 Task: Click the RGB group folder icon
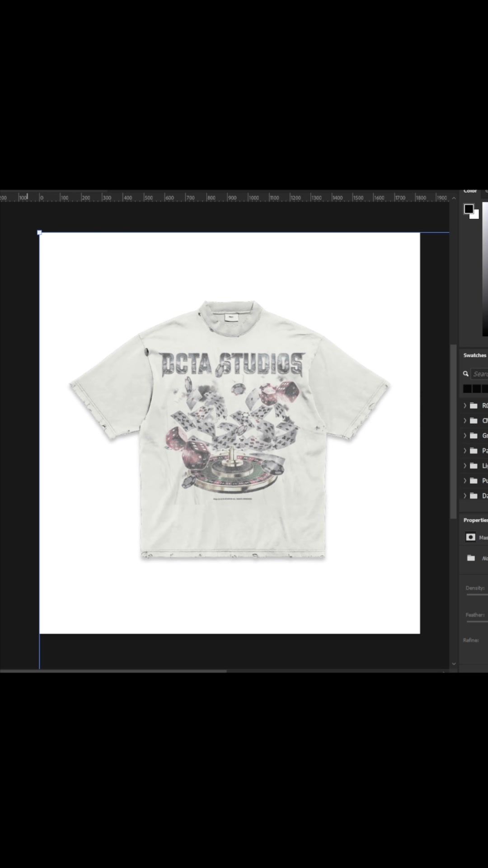click(474, 406)
